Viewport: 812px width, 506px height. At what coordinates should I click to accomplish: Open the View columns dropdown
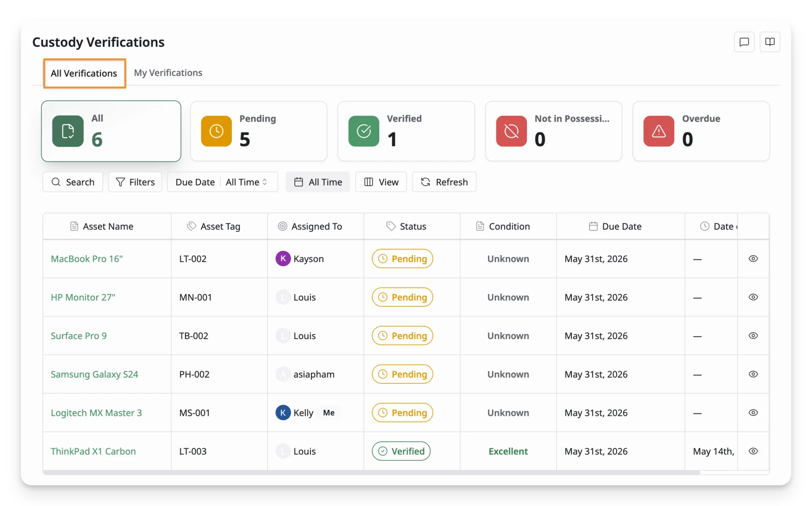click(381, 182)
